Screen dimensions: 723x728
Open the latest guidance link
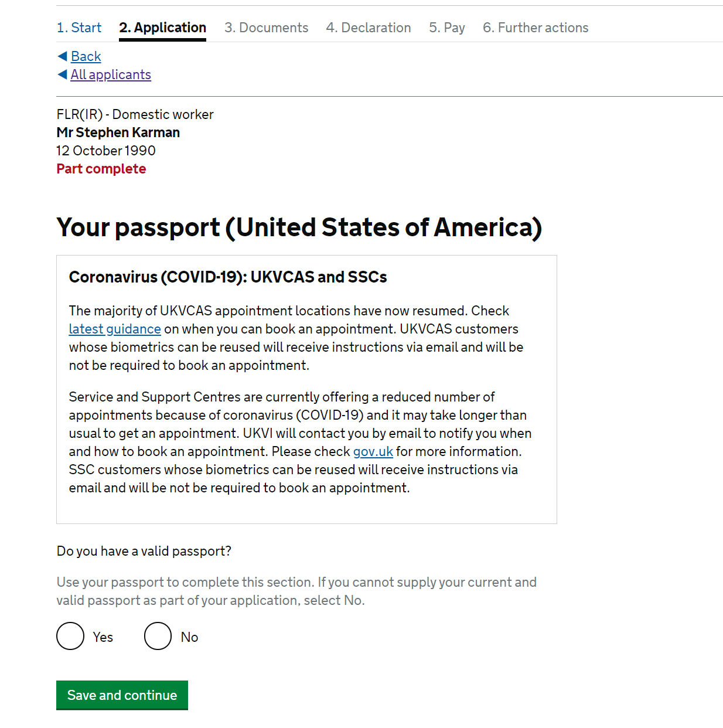coord(115,329)
